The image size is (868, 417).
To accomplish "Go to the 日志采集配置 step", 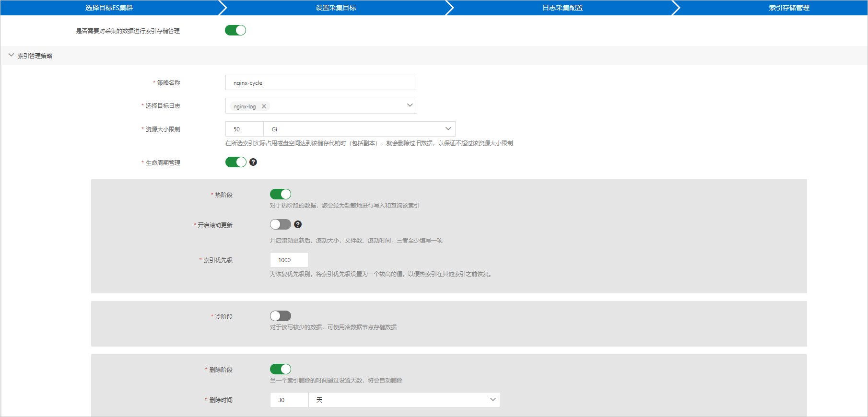I will 563,8.
